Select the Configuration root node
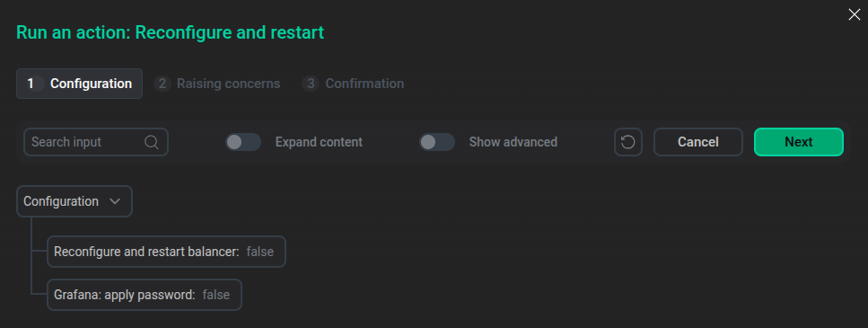This screenshot has width=868, height=328. pyautogui.click(x=75, y=201)
